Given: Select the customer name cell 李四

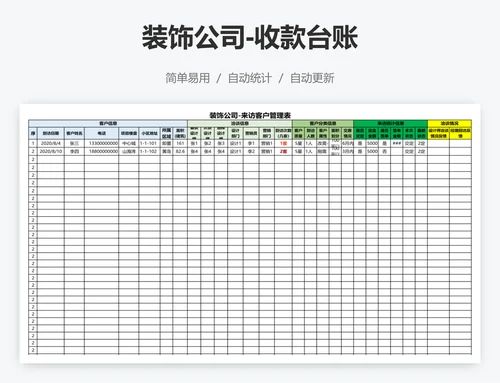Looking at the screenshot, I should point(74,151).
